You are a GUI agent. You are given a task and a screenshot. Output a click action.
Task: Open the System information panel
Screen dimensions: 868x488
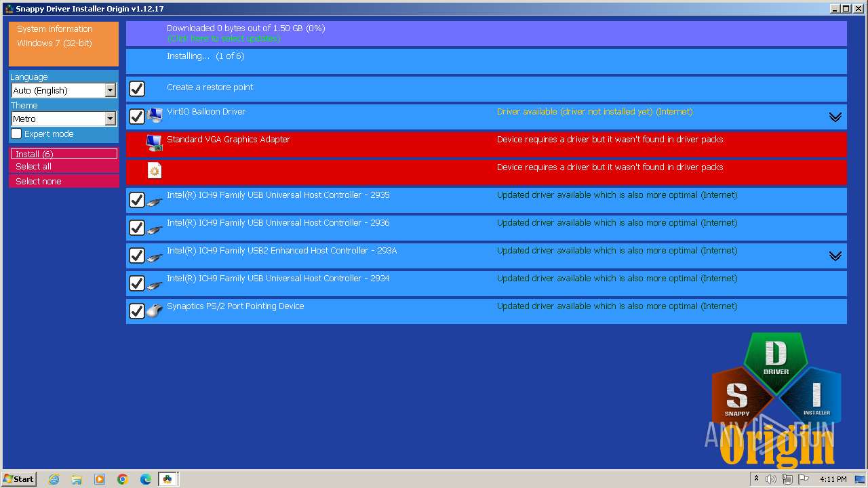click(64, 43)
